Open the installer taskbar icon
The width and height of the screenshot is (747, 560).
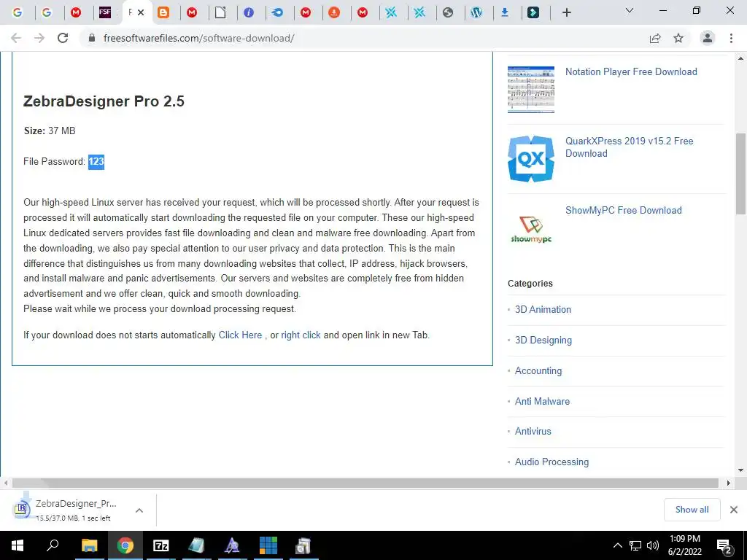pos(303,545)
